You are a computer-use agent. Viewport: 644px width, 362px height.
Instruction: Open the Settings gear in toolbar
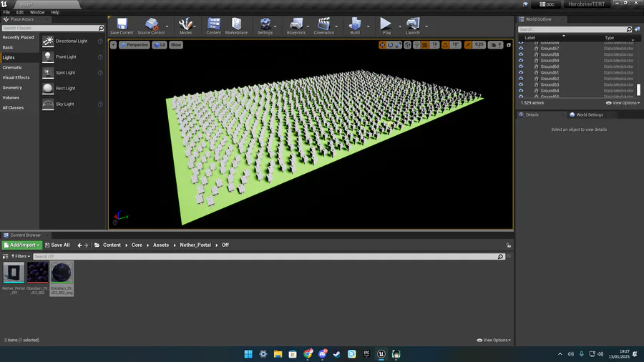[265, 26]
